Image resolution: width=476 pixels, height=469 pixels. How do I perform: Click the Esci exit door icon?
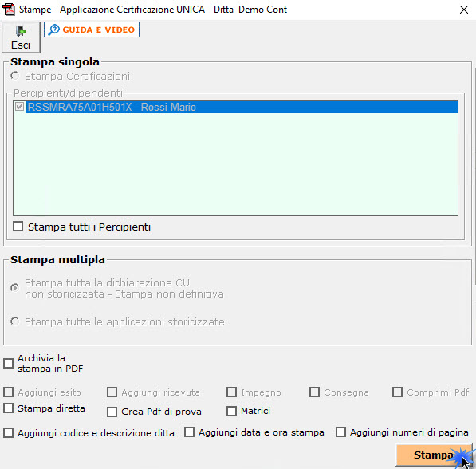pos(21,31)
